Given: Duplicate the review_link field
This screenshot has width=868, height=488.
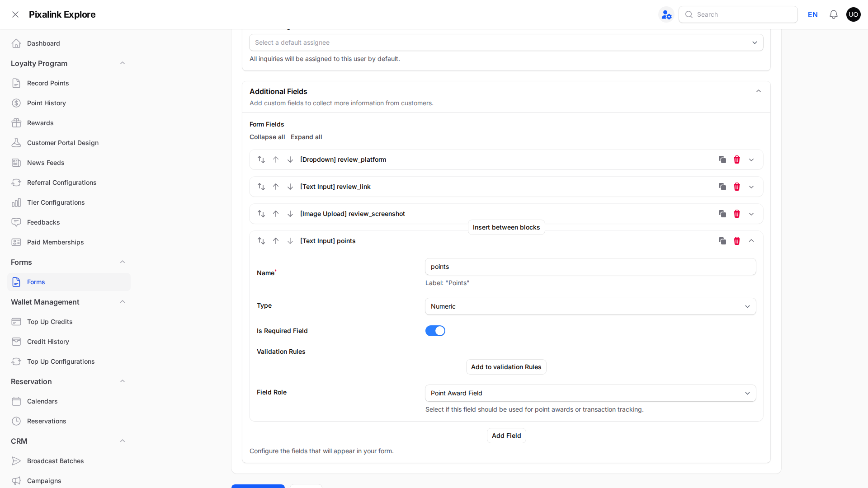Looking at the screenshot, I should pos(722,187).
